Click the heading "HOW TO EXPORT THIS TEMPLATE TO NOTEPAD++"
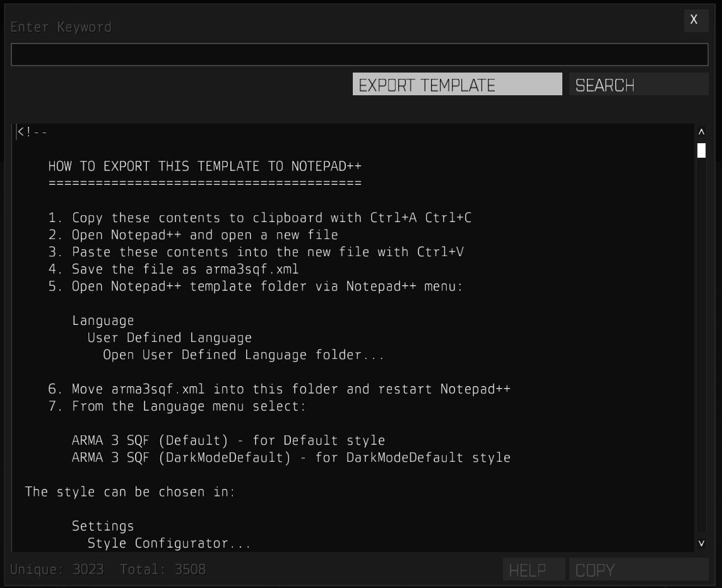This screenshot has height=588, width=722. pos(205,166)
